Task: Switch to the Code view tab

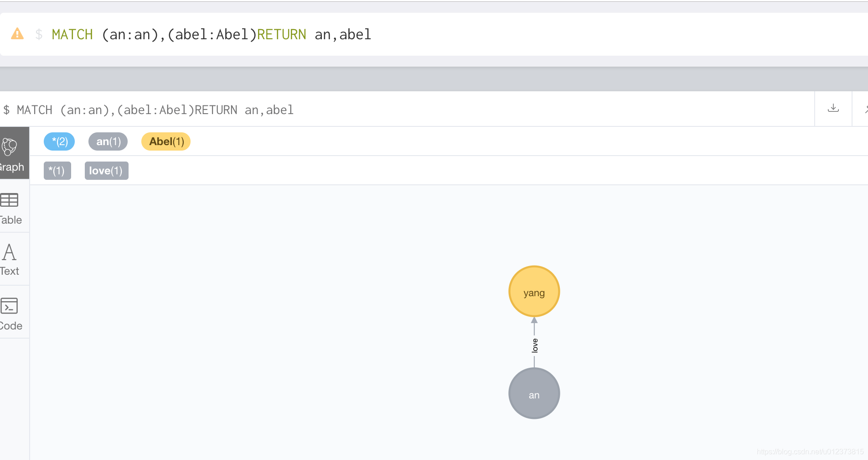Action: [x=14, y=313]
